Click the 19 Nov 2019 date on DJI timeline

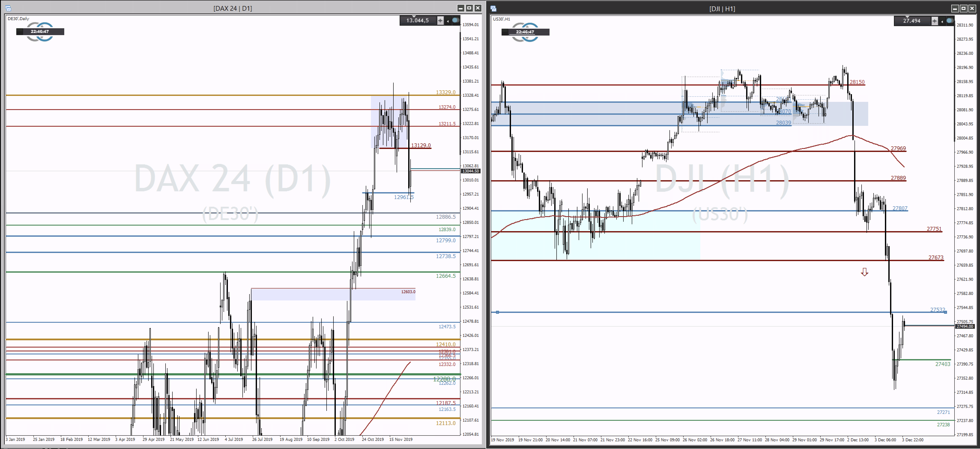(502, 440)
